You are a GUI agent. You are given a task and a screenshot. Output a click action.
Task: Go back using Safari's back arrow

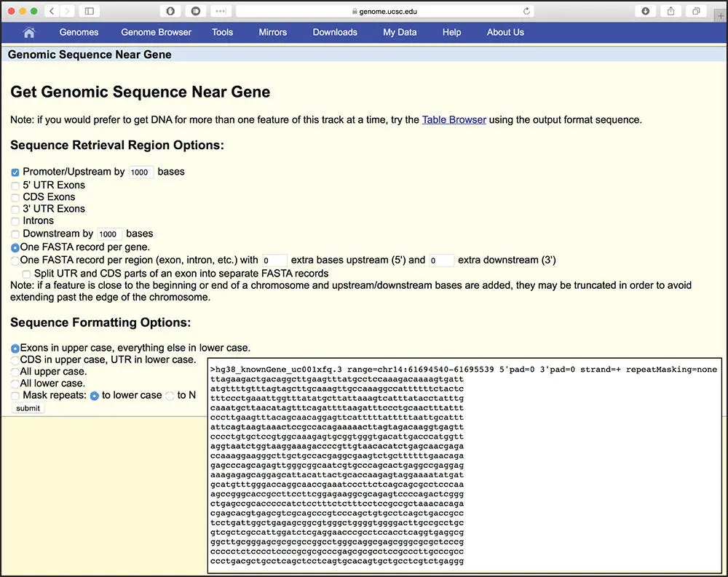tap(52, 12)
